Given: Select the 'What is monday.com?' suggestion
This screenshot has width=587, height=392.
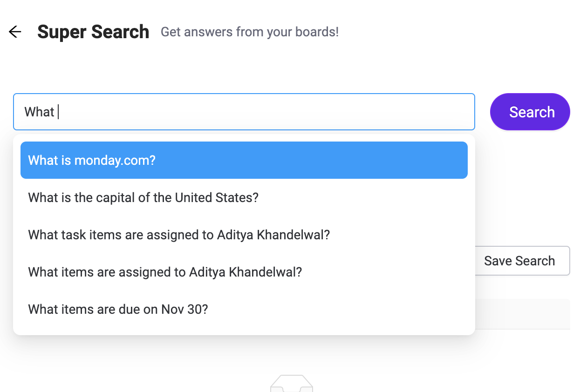Looking at the screenshot, I should click(x=244, y=160).
